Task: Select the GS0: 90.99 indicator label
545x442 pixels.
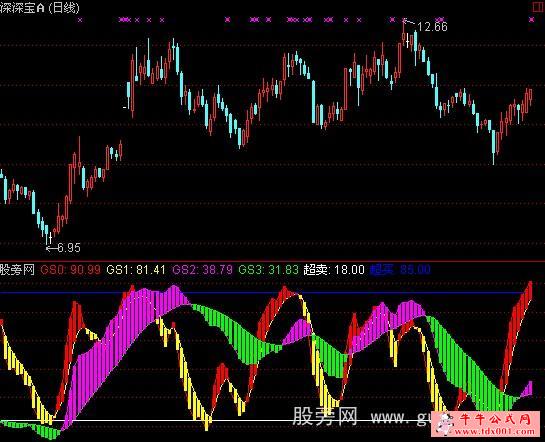Action: pos(71,270)
